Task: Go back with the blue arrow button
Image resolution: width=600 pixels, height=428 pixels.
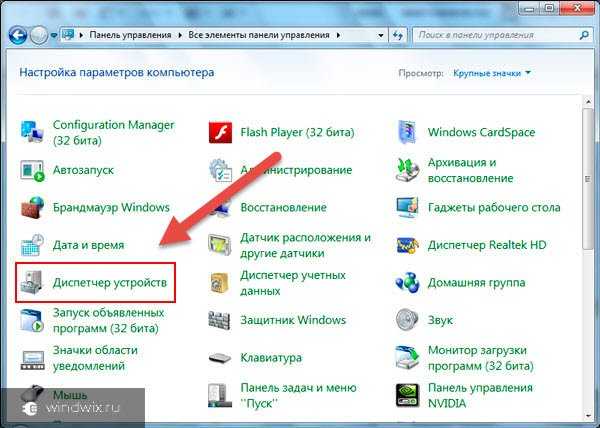Action: [18, 35]
